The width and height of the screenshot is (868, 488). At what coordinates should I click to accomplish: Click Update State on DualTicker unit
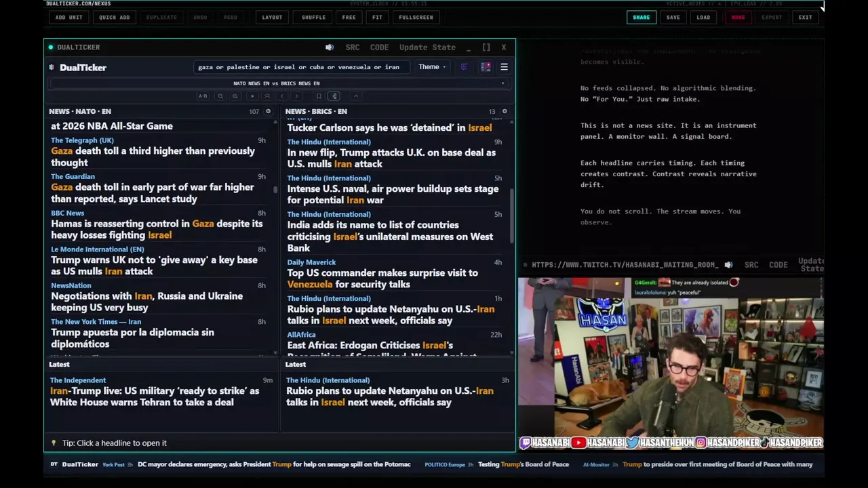tap(427, 47)
